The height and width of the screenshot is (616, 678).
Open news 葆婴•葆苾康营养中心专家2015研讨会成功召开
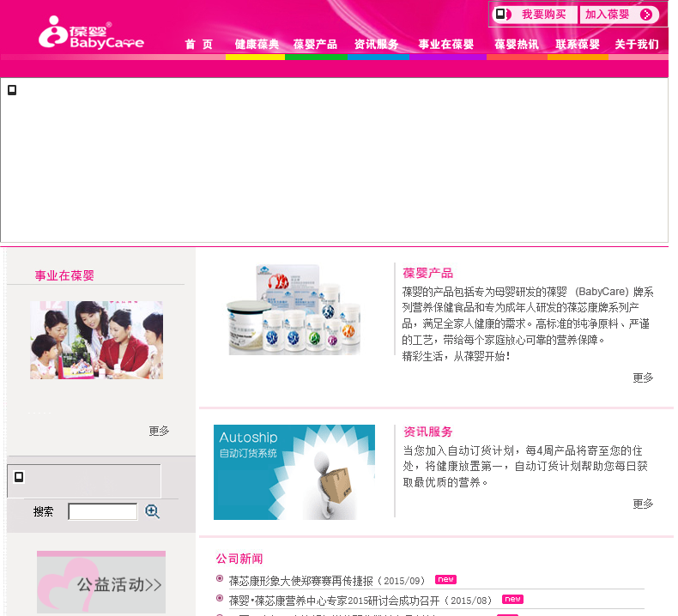(360, 601)
